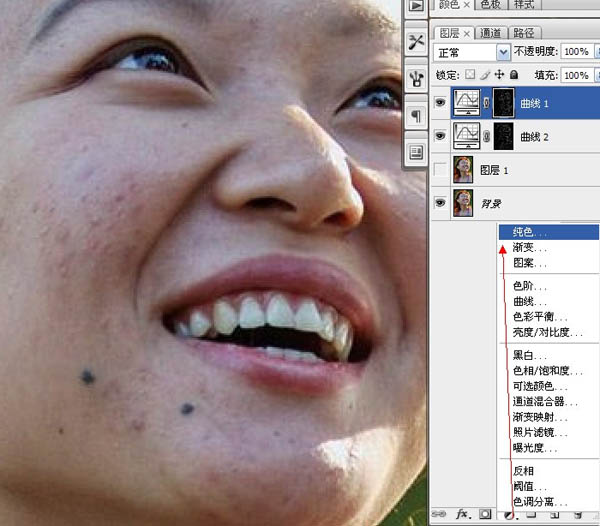Viewport: 600px width, 526px height.
Task: Click the tool presets icon in dock
Action: [x=416, y=43]
